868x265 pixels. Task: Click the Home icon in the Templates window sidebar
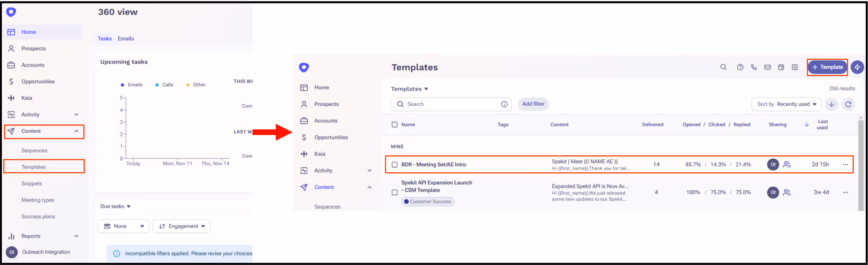[304, 88]
